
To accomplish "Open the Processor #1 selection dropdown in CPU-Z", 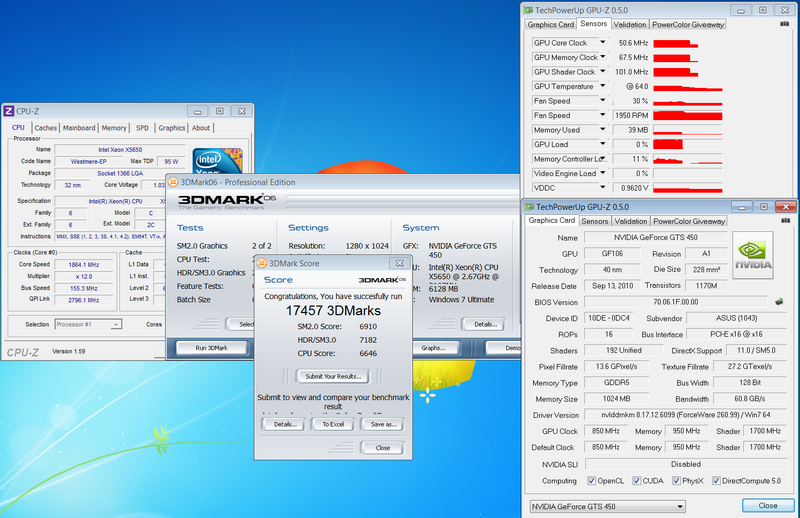I will coord(88,324).
